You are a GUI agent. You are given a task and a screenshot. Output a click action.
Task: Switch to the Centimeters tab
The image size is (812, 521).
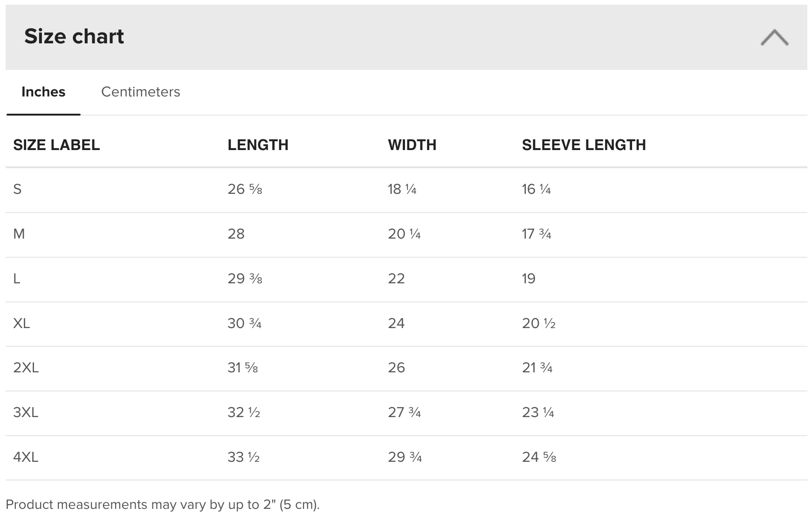141,92
